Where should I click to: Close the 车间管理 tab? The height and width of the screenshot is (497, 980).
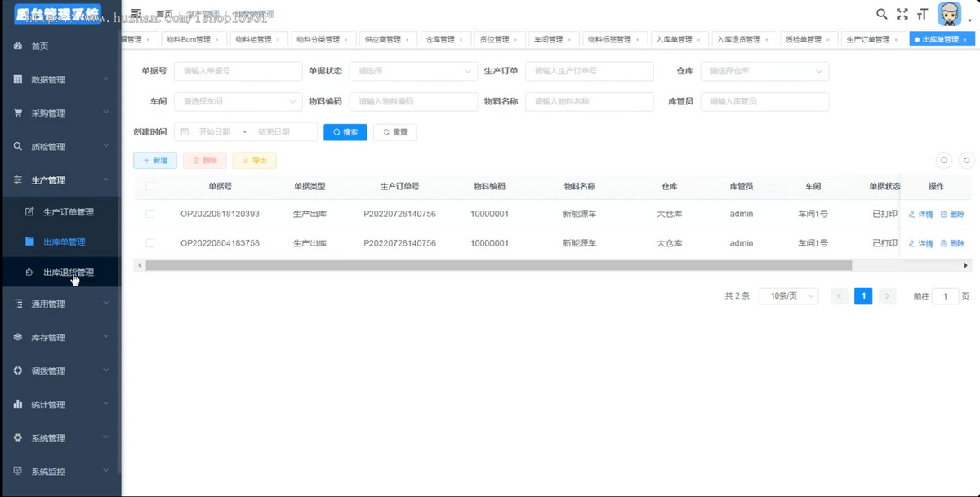click(569, 39)
